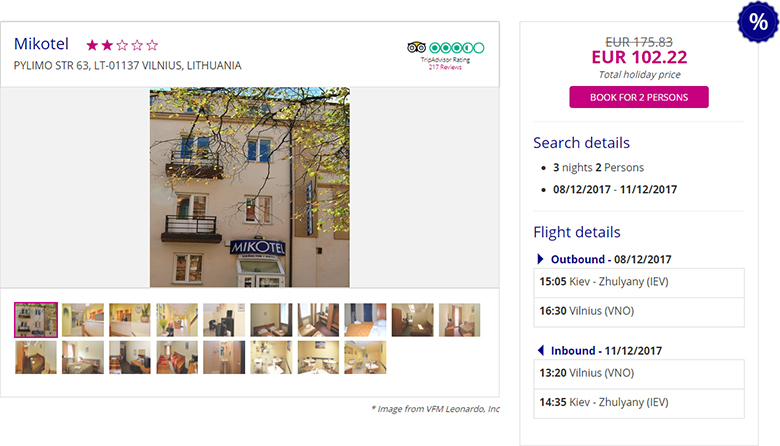Click the percent discount badge icon
Viewport: 780px width, 446px height.
coord(758,22)
